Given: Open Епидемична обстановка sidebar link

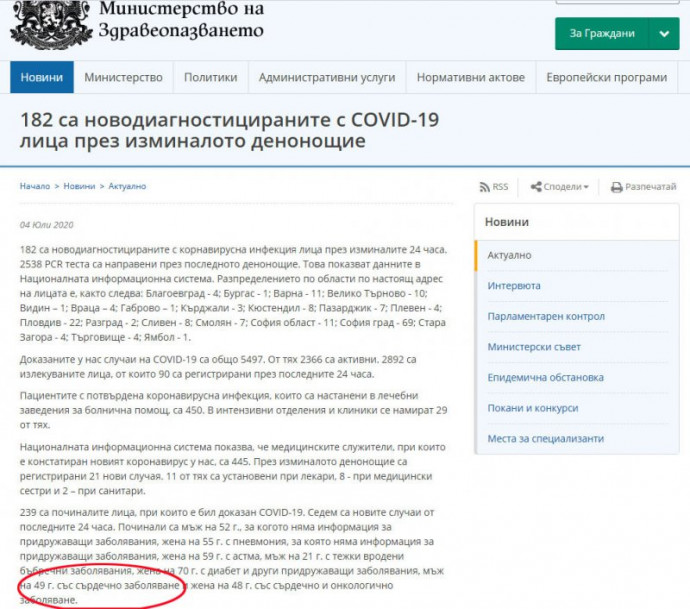Looking at the screenshot, I should (544, 378).
